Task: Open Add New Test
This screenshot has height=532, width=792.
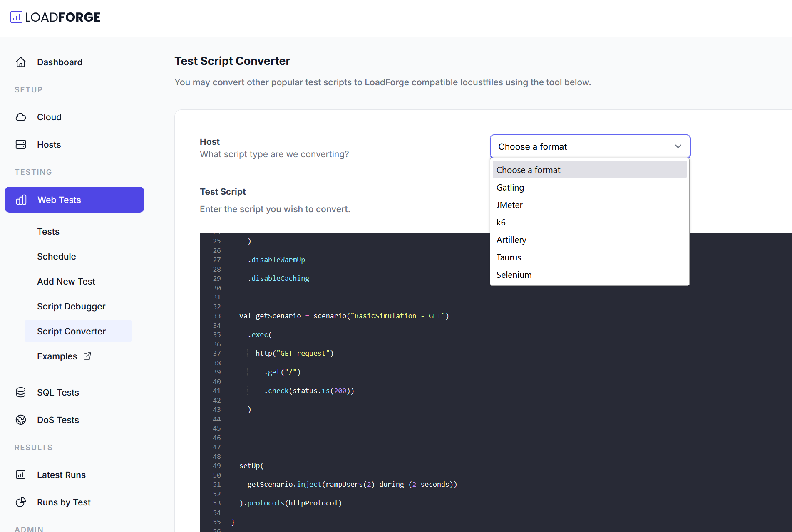Action: (x=66, y=281)
